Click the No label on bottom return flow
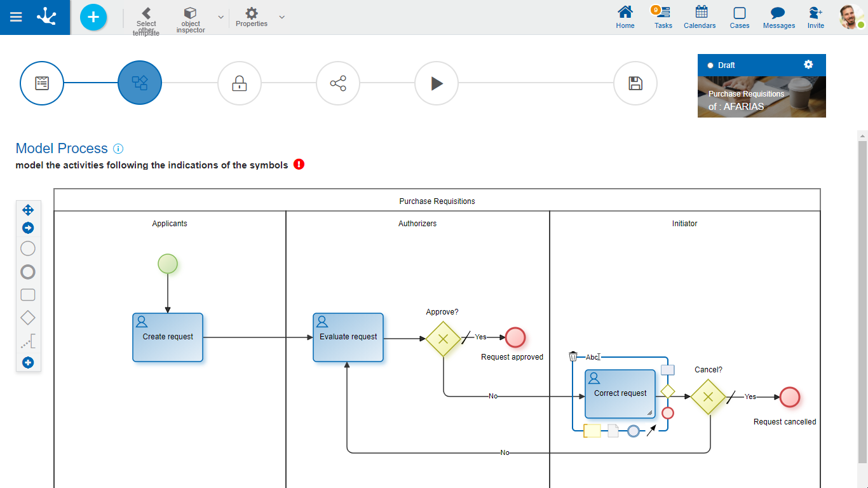868x488 pixels. (x=505, y=453)
